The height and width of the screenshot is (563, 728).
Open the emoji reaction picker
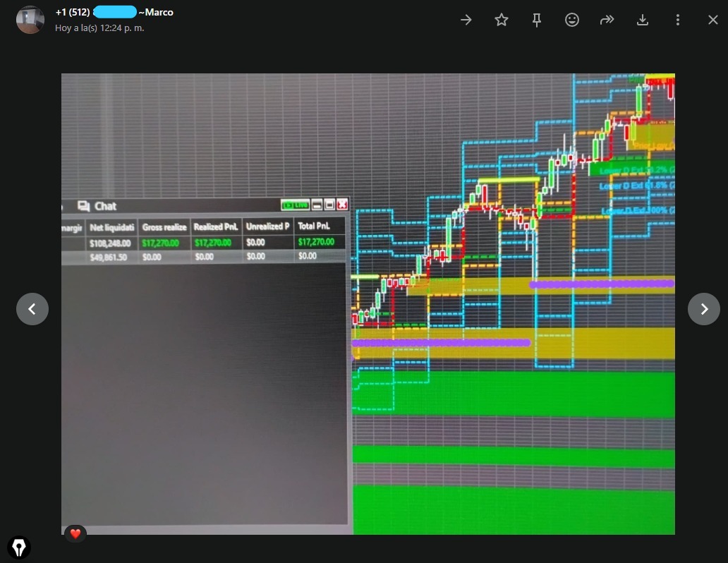[x=572, y=20]
